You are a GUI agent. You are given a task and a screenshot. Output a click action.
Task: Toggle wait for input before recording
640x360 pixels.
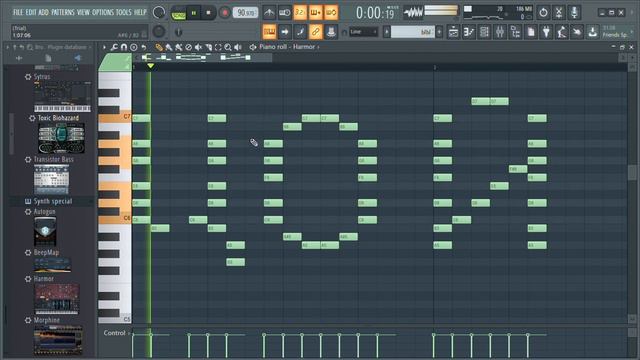(284, 13)
